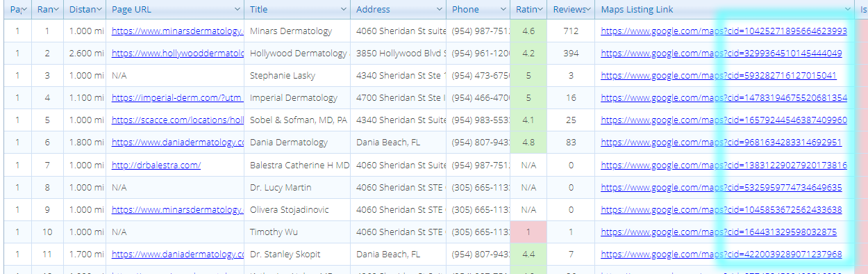Open the Rating column filter dropdown
This screenshot has height=274, width=868.
tap(540, 10)
